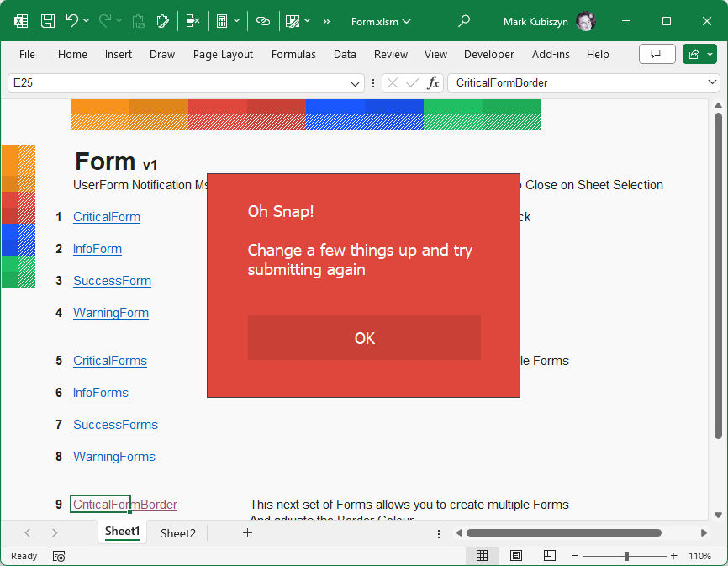Click the Save icon in title bar

48,21
